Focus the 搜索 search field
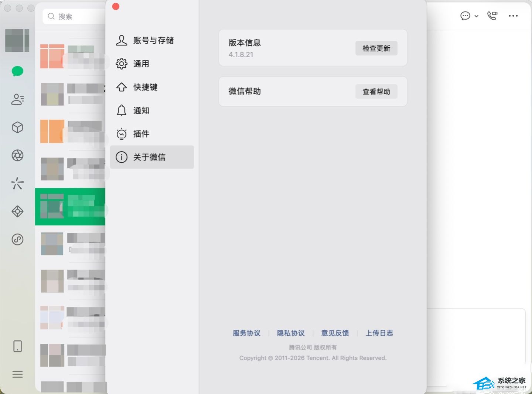Screen dimensions: 532x394 (74, 16)
